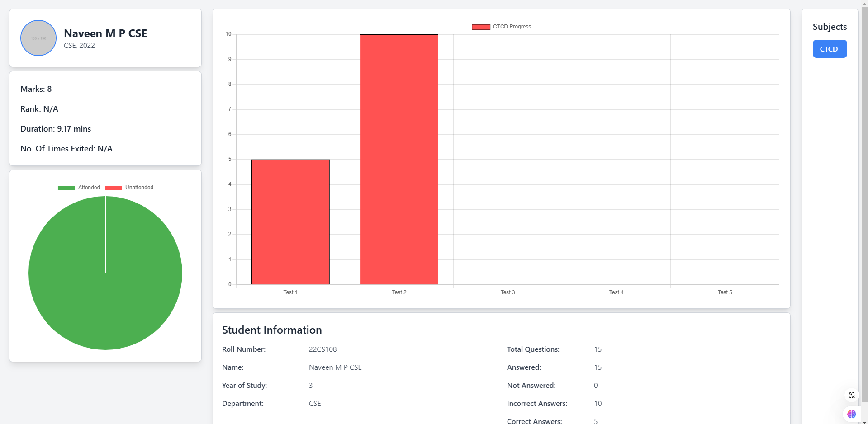Click No. Of Times Exited: N/A
Image resolution: width=868 pixels, height=424 pixels.
point(66,149)
